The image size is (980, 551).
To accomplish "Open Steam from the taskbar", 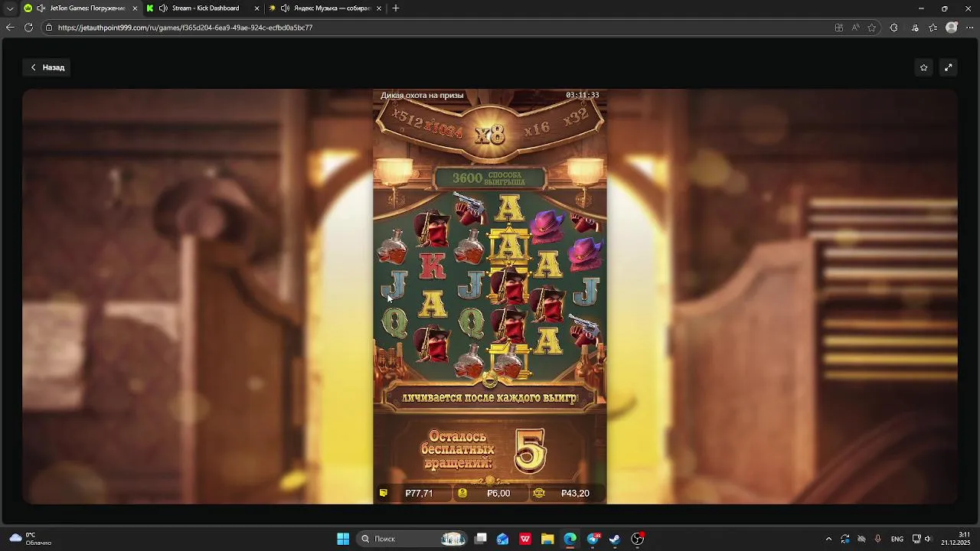I will click(615, 539).
